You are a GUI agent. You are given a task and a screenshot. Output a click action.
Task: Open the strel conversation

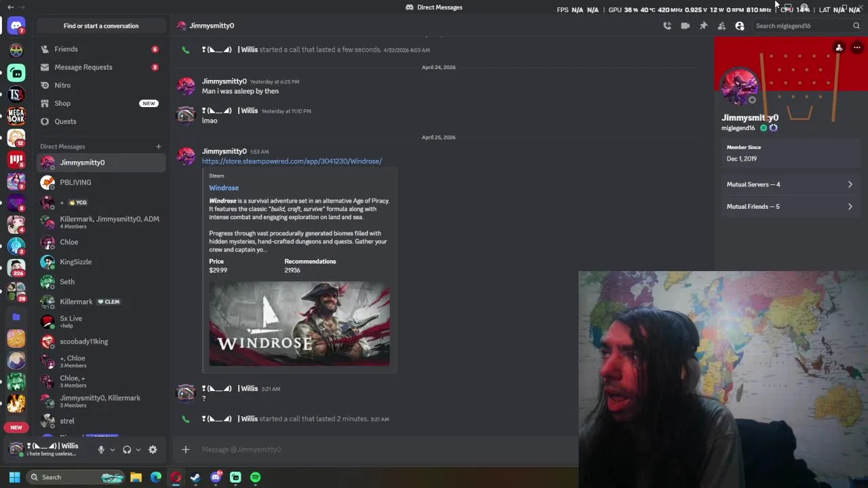(101, 421)
